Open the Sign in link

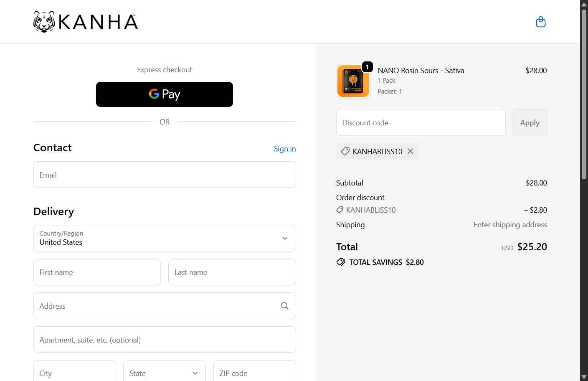point(285,149)
